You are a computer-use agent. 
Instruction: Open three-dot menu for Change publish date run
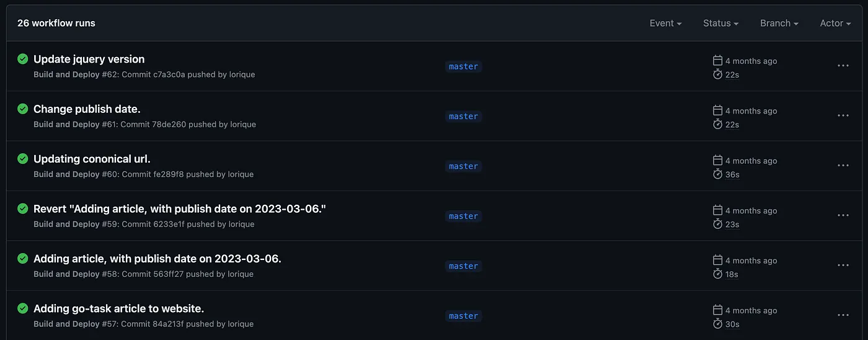(843, 115)
